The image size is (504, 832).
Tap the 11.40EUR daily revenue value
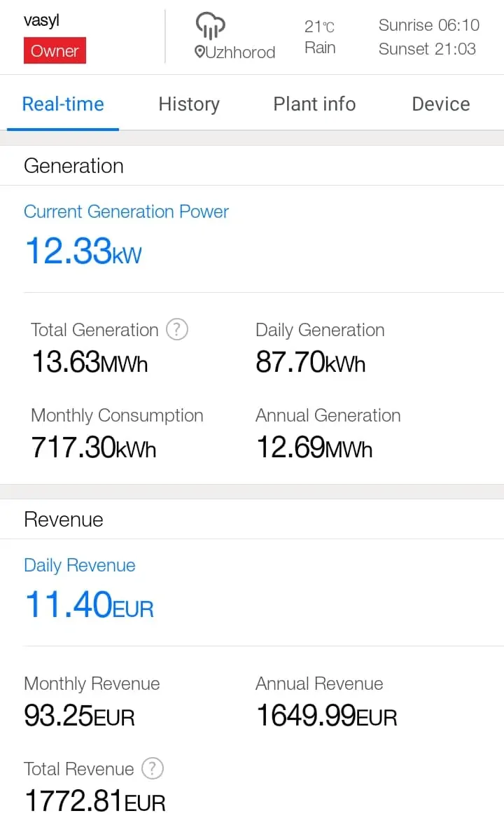pos(89,604)
